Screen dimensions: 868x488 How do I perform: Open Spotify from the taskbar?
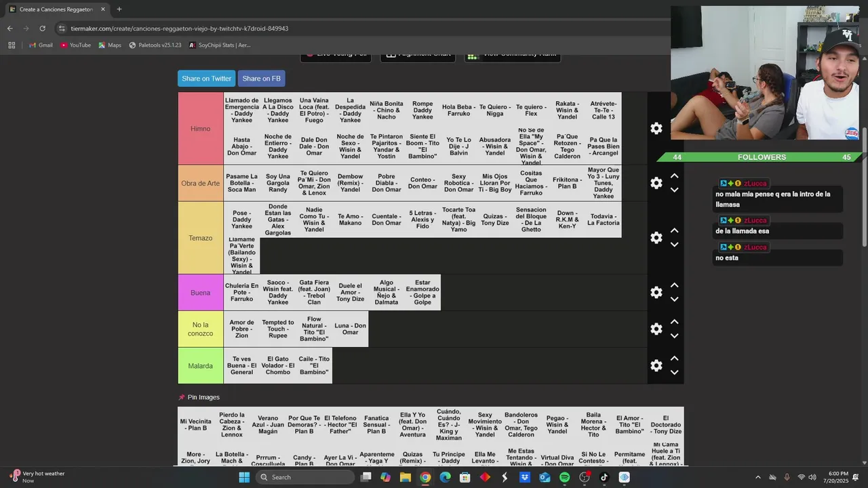click(x=564, y=477)
